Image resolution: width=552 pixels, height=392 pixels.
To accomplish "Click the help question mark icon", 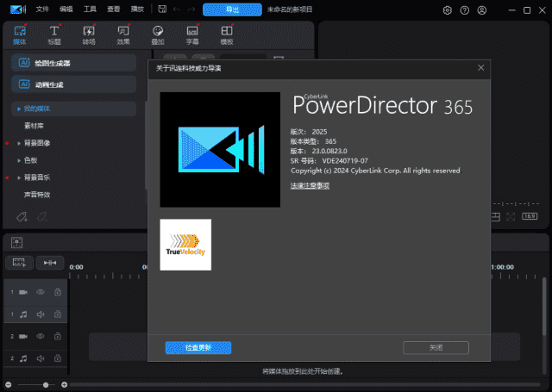I will click(x=466, y=10).
